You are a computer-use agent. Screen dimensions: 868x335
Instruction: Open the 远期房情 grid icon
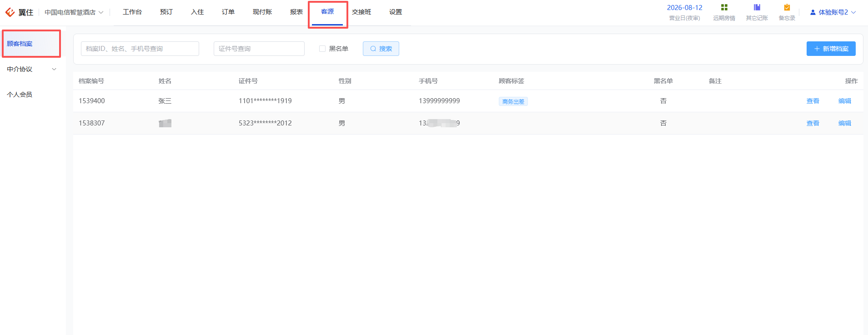[x=724, y=7]
